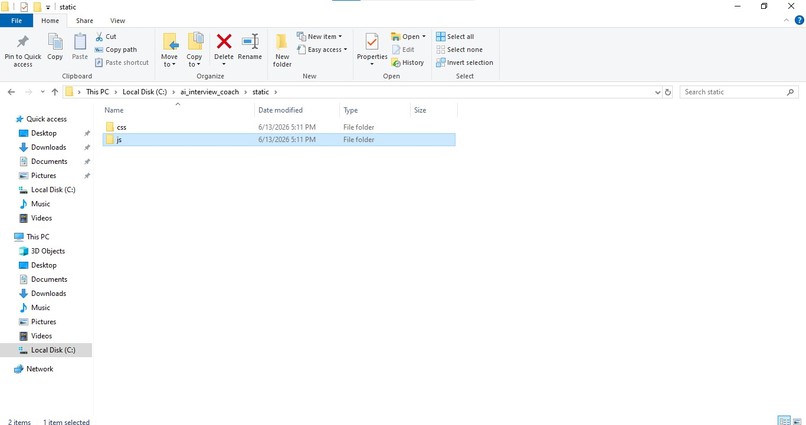Select This PC in navigation pane
This screenshot has width=806, height=425.
click(38, 237)
